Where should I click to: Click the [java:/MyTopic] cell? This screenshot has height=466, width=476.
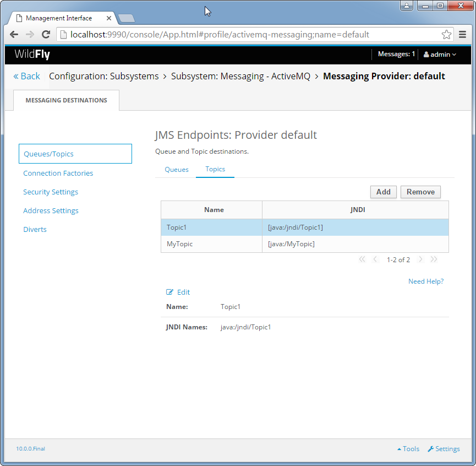355,244
